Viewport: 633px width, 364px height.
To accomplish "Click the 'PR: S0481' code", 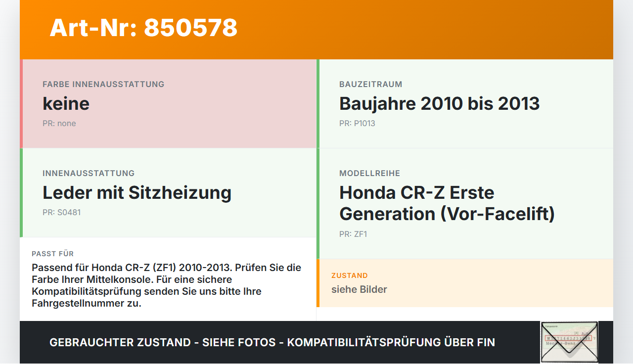I will 61,213.
